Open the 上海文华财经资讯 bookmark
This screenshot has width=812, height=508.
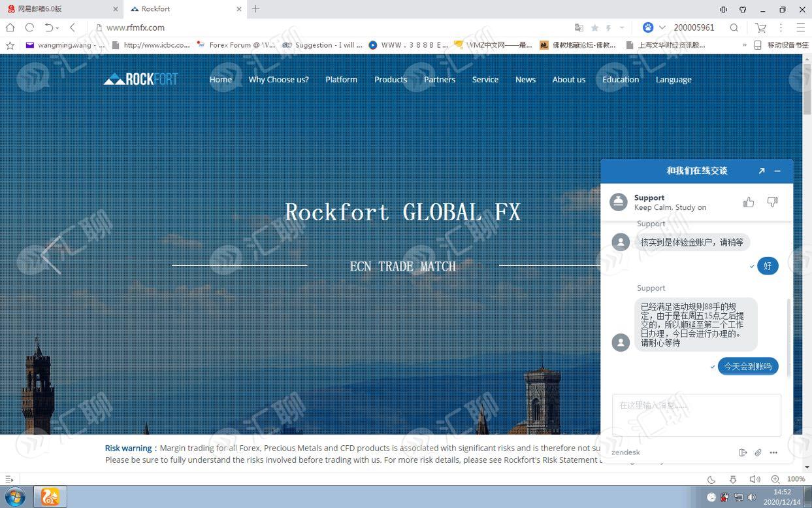pos(666,45)
